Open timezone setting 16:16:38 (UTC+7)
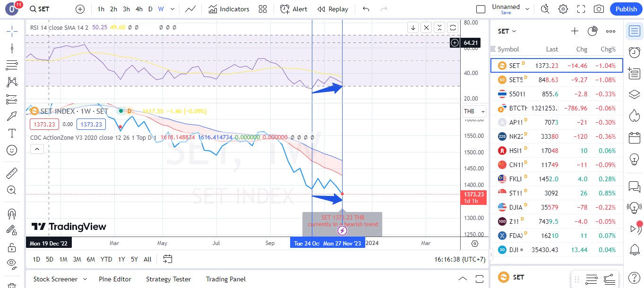 pyautogui.click(x=460, y=259)
